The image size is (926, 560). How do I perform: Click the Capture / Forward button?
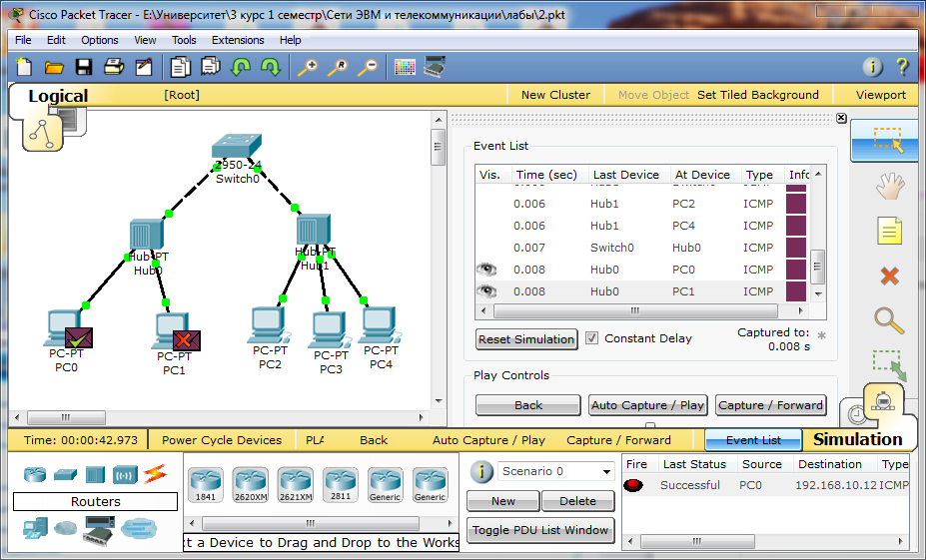[x=771, y=405]
